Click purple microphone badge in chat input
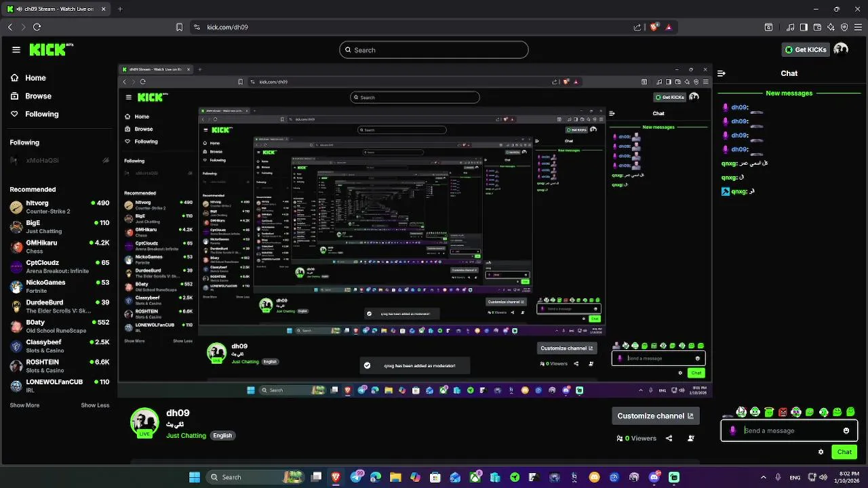The width and height of the screenshot is (868, 488). 732,430
